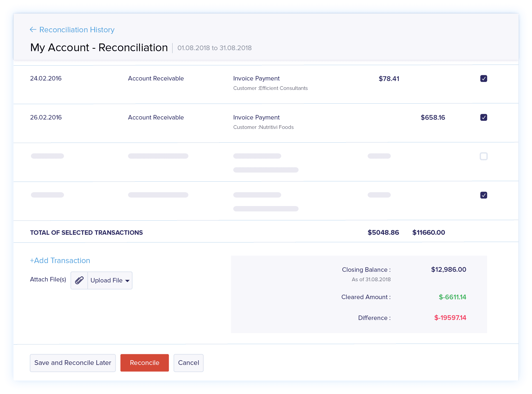Uncheck the Nutritivi Foods transaction
The width and height of the screenshot is (532, 394).
pos(483,117)
